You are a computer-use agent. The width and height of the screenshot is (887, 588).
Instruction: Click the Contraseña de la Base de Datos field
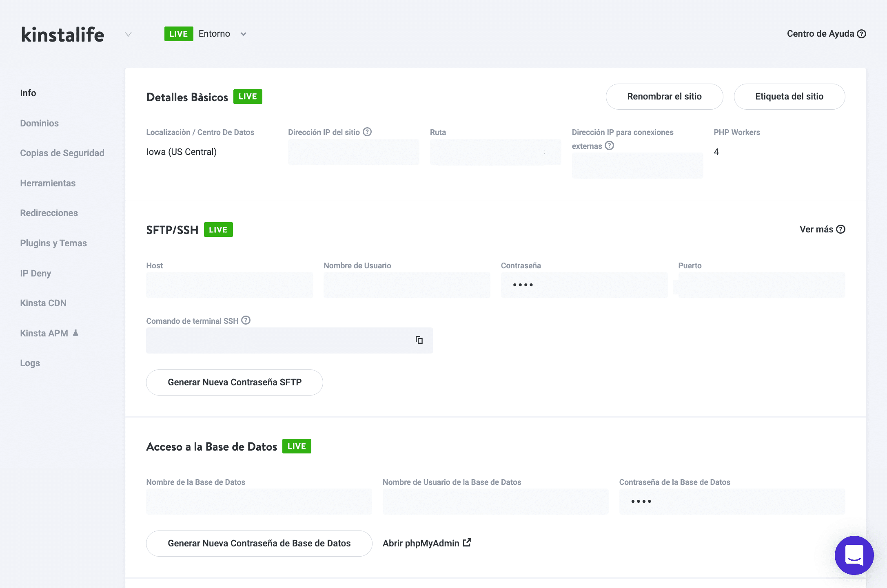click(x=732, y=502)
